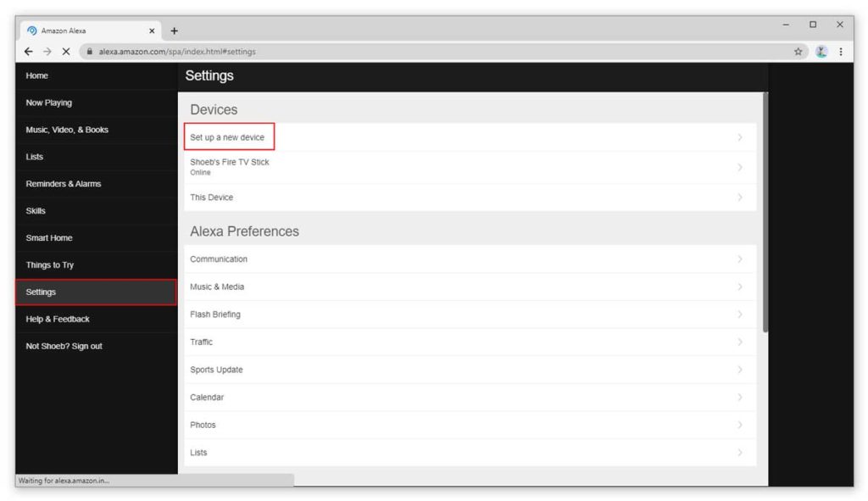Click the lock icon in the address bar

[89, 52]
